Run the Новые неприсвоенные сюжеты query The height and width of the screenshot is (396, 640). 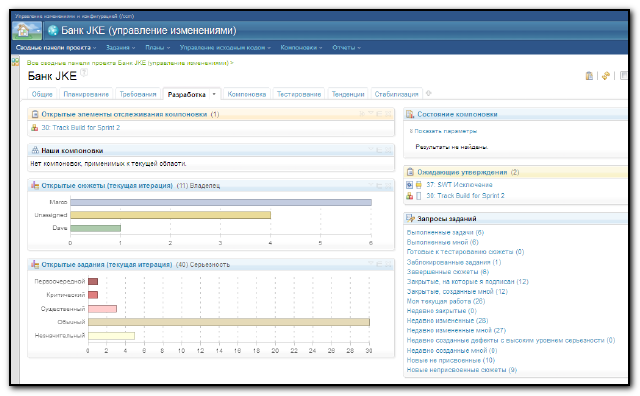[x=462, y=370]
